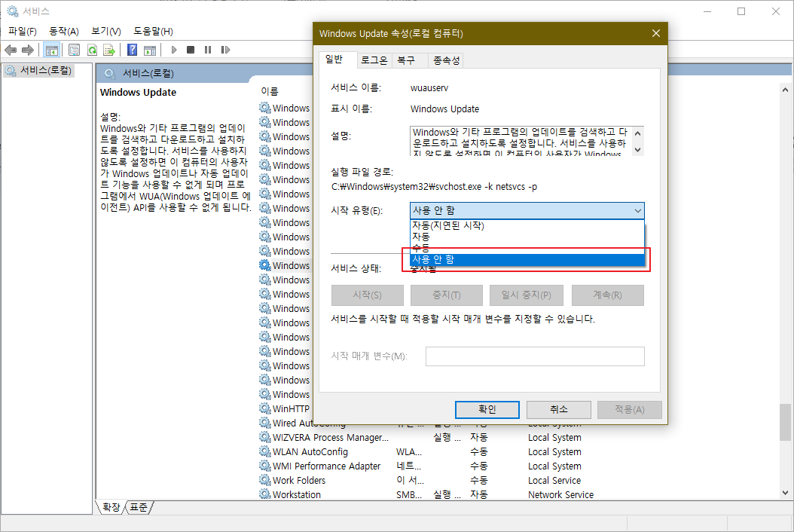Click the Refresh toolbar icon
The image size is (794, 532).
click(92, 50)
